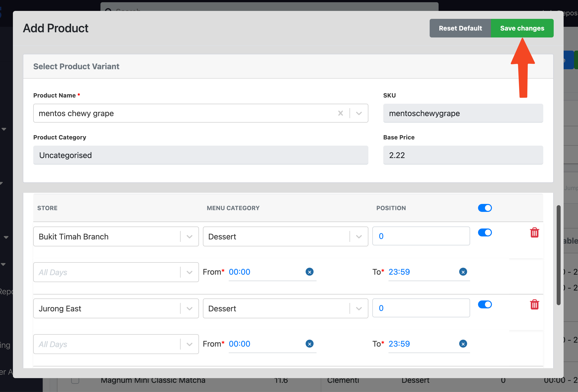Click the modal's vertical scrollbar
This screenshot has width=578, height=392.
point(558,255)
